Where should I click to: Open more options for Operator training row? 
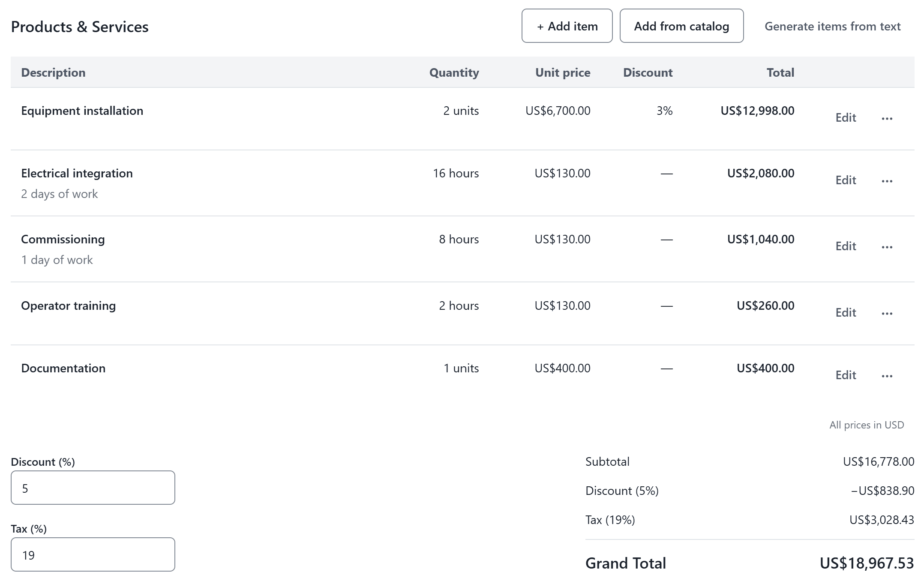[x=887, y=313]
